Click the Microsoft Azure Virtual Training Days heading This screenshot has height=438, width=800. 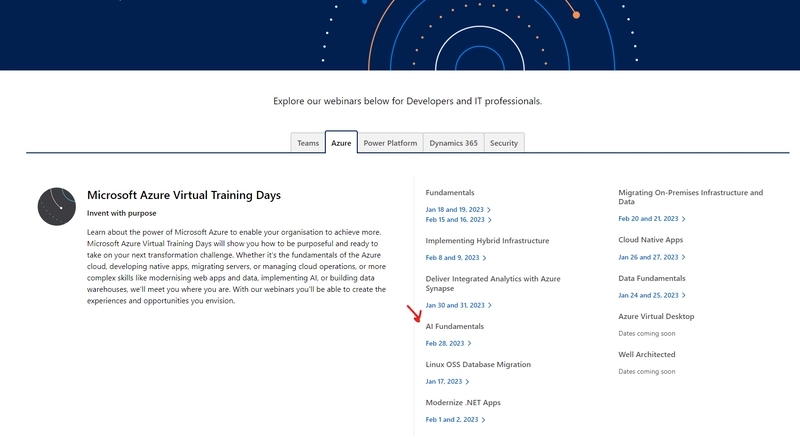[184, 195]
